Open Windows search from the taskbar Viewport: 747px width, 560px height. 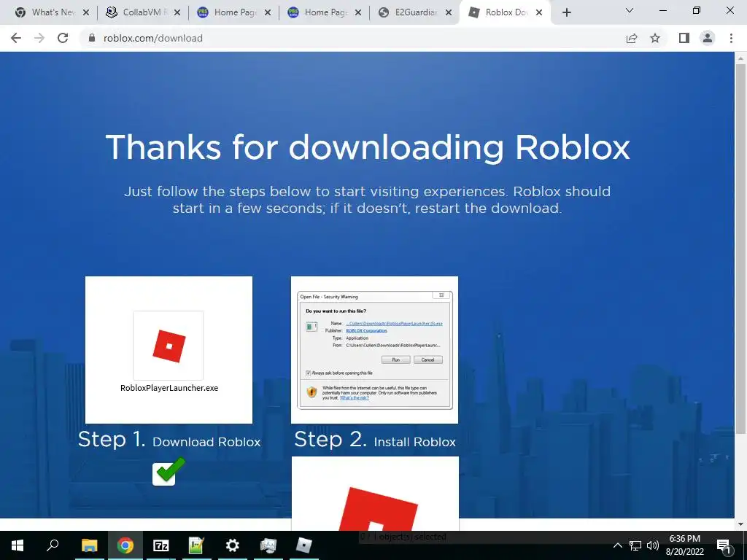pyautogui.click(x=53, y=545)
